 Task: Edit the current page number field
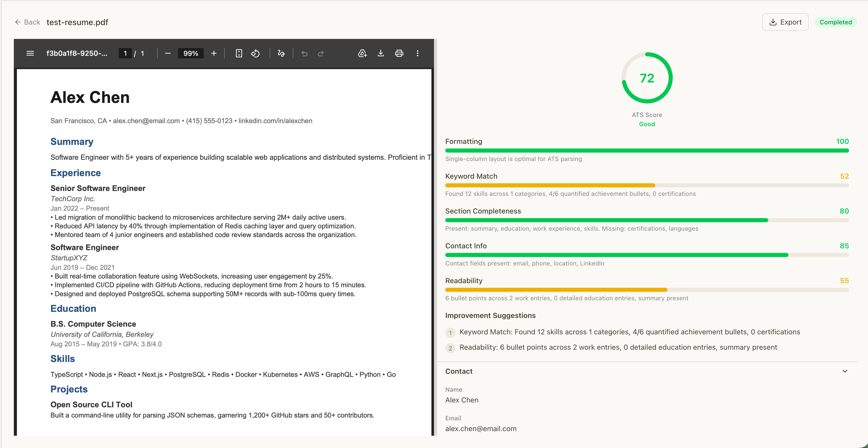click(x=125, y=53)
